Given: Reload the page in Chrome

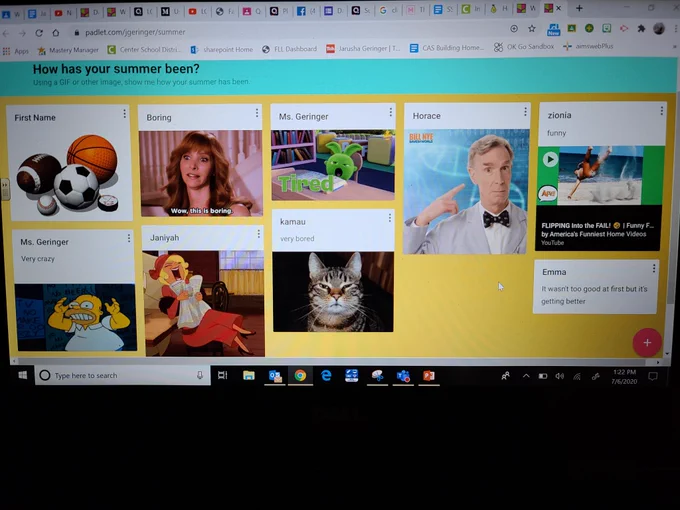Looking at the screenshot, I should tap(39, 33).
